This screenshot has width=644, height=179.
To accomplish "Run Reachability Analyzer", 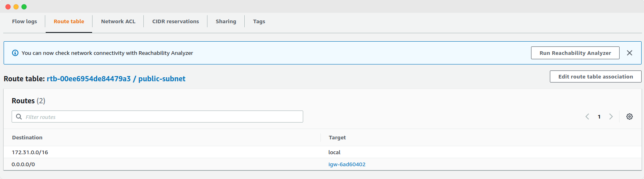I will (575, 53).
